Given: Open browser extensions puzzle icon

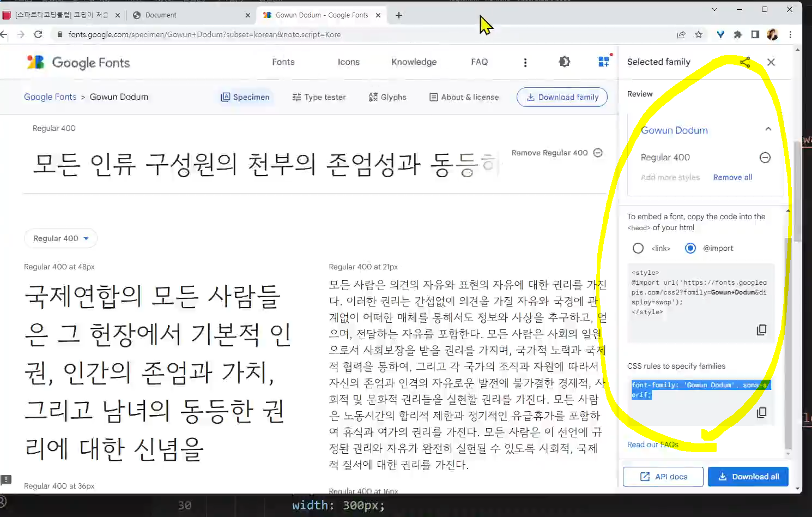Looking at the screenshot, I should 738,34.
